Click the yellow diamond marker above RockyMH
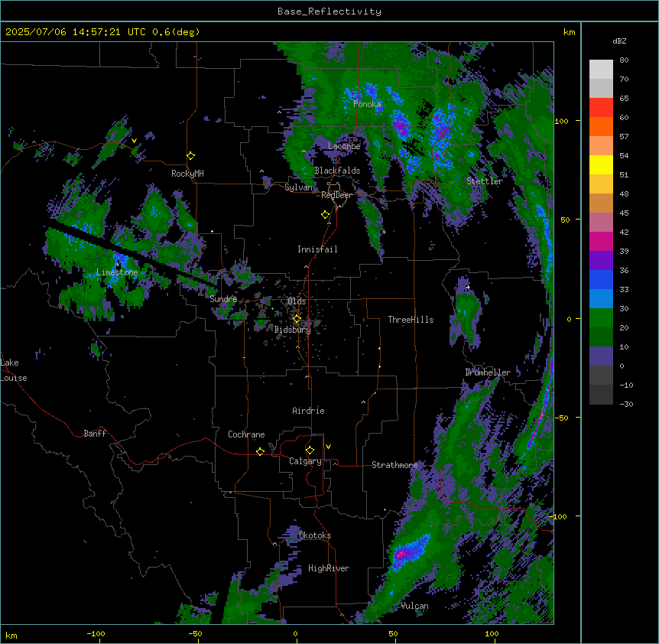Image resolution: width=659 pixels, height=644 pixels. [x=191, y=156]
